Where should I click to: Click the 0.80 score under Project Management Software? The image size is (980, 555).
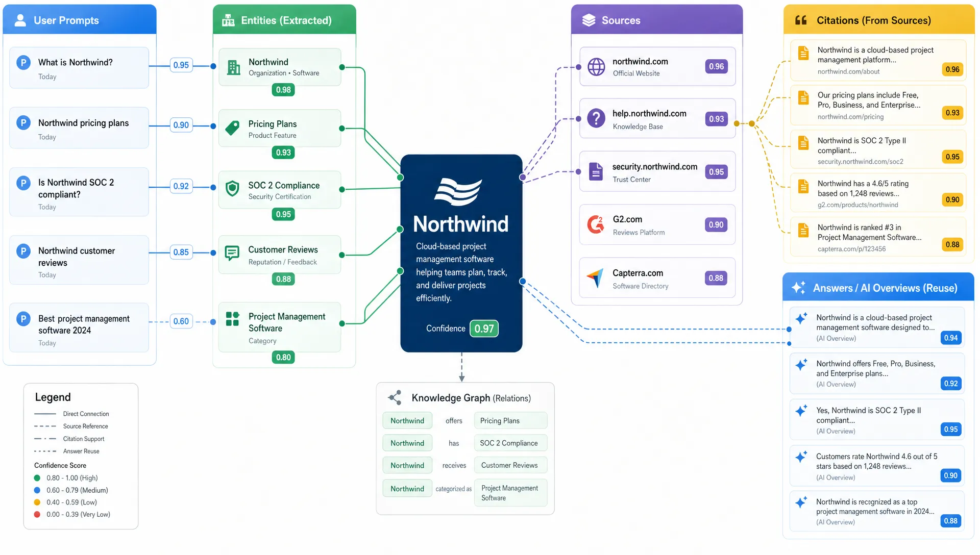(283, 358)
